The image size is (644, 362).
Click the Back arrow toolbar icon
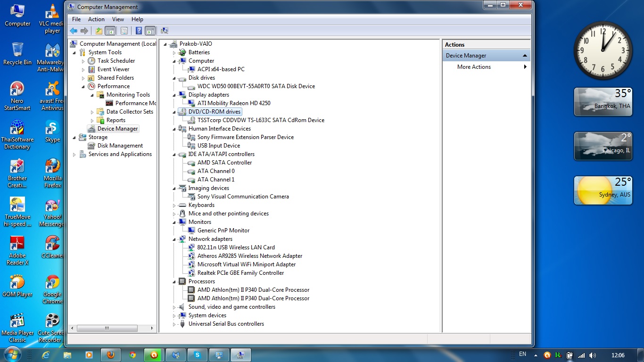coord(74,31)
